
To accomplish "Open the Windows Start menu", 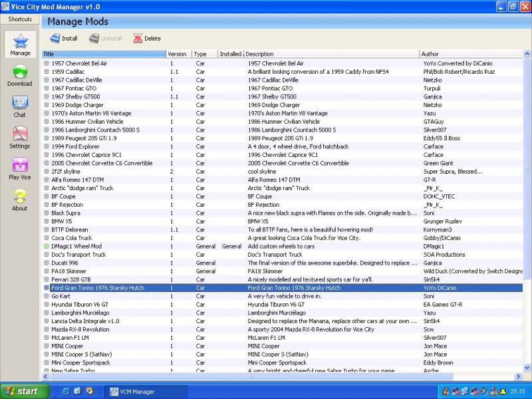I will [x=25, y=392].
